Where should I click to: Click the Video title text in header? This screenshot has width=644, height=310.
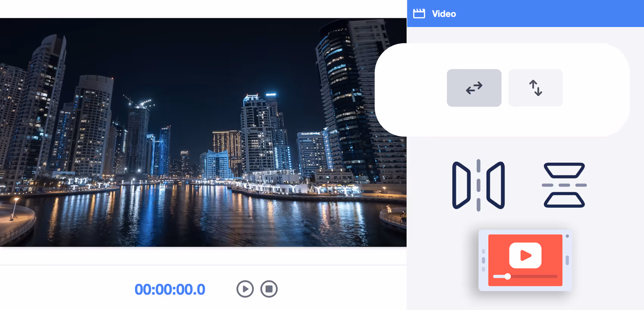444,14
